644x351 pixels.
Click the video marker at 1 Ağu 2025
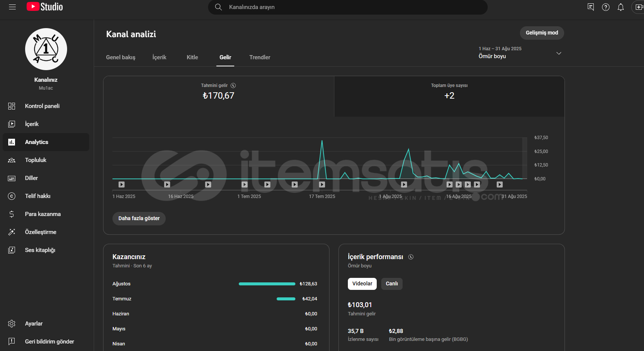pyautogui.click(x=404, y=184)
